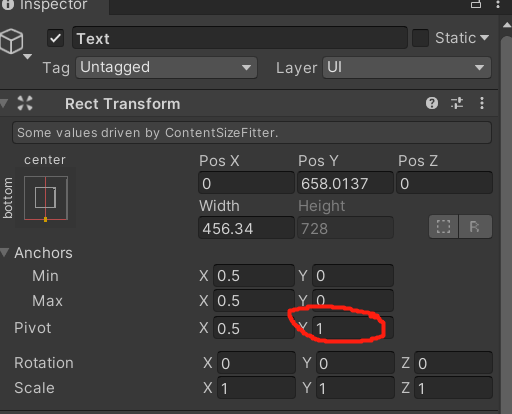Select the Inspector tab
Screen dimensions: 512x414
click(x=53, y=5)
